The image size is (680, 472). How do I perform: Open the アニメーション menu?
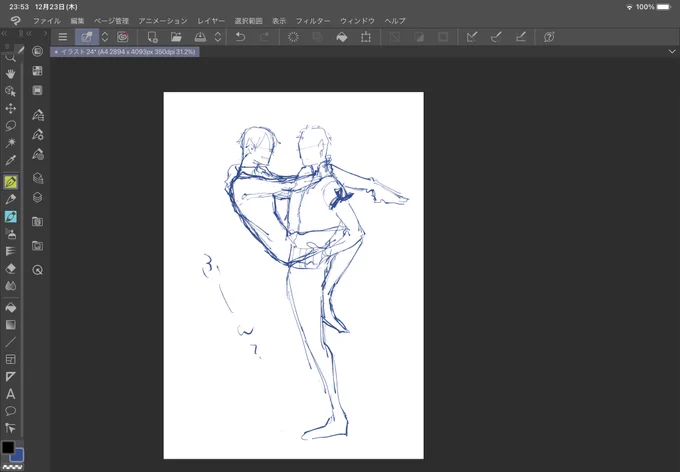[163, 20]
